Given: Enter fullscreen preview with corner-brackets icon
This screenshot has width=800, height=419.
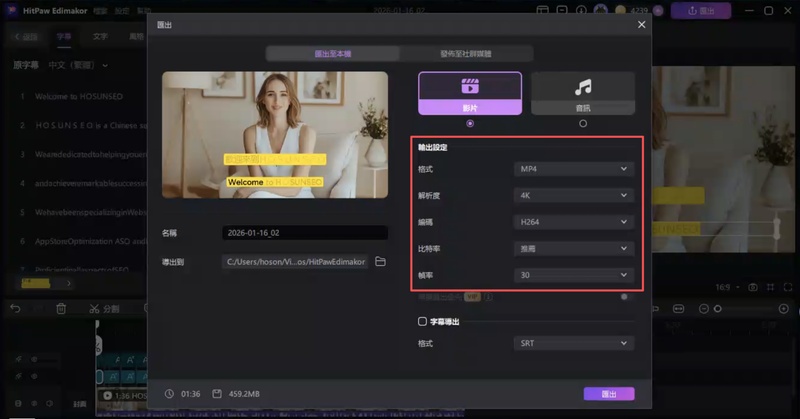Looking at the screenshot, I should [x=788, y=287].
